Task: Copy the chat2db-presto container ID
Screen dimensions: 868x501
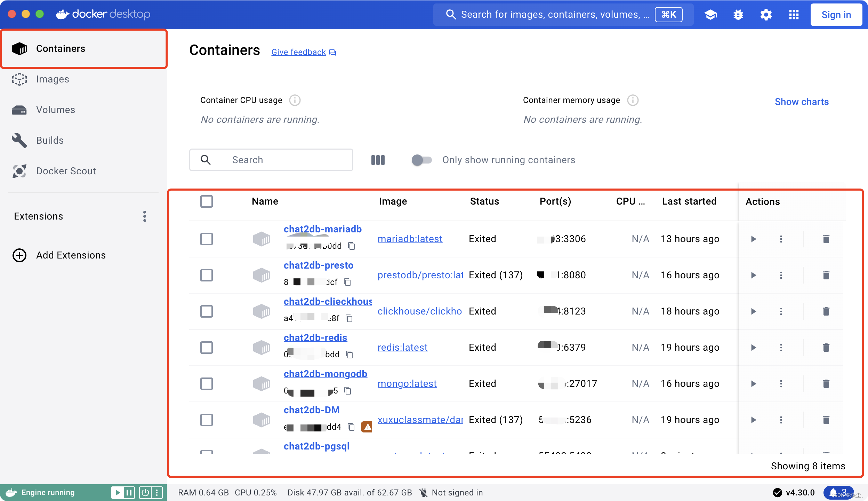Action: (x=347, y=282)
